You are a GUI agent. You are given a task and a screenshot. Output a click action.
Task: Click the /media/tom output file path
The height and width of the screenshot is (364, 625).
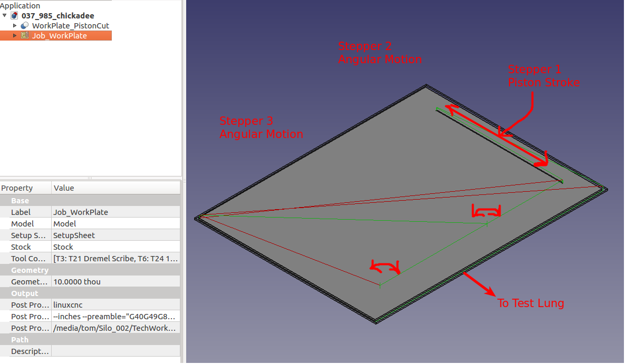tap(116, 328)
